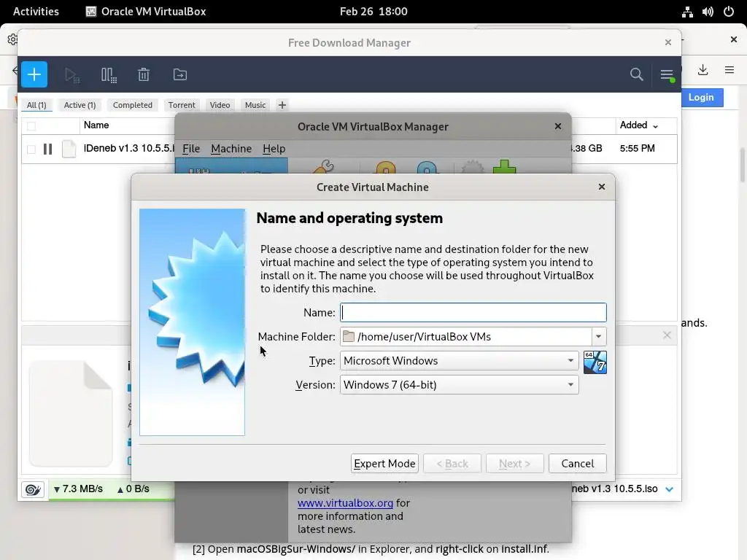Open the clock and calendar at Feb 26 18:00

click(x=373, y=12)
